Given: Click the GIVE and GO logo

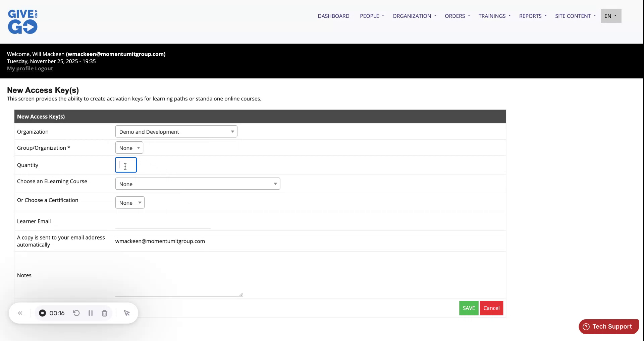Looking at the screenshot, I should click(x=22, y=21).
